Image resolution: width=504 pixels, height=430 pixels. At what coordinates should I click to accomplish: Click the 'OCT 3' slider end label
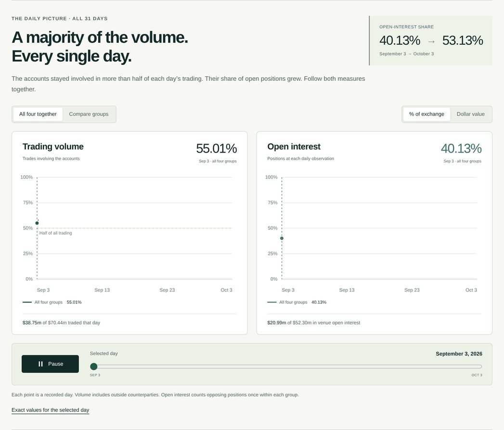tap(477, 375)
